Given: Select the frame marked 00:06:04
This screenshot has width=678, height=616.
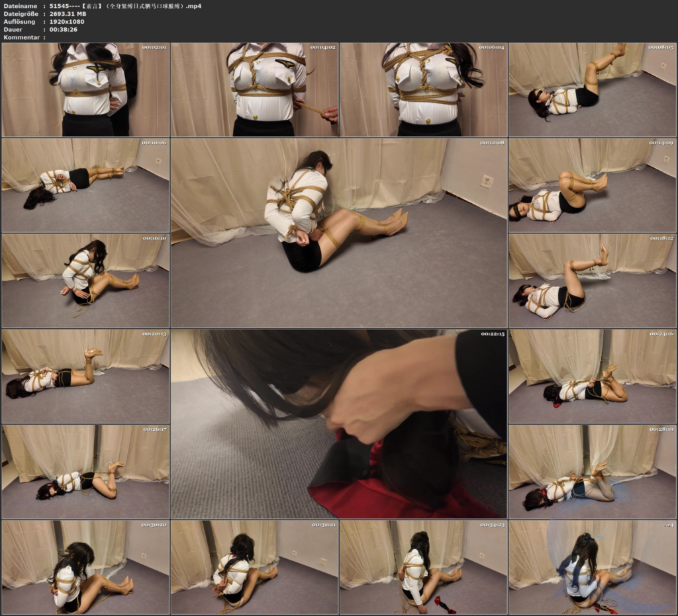Looking at the screenshot, I should click(423, 89).
